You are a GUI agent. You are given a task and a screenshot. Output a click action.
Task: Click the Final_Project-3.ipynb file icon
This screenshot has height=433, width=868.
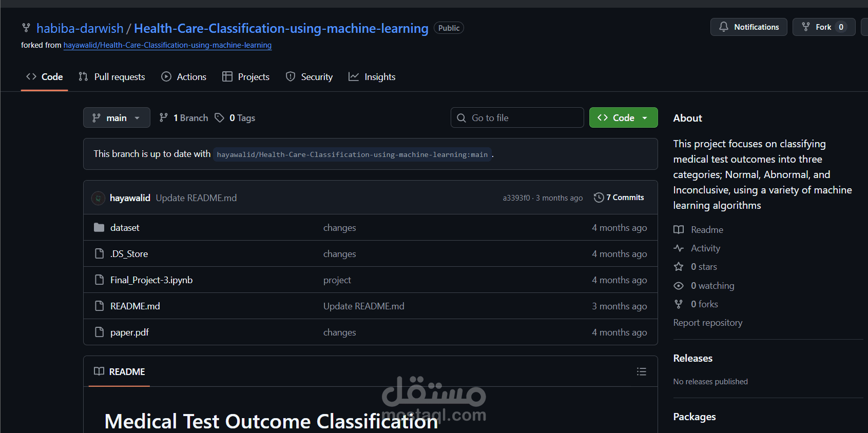pyautogui.click(x=100, y=280)
